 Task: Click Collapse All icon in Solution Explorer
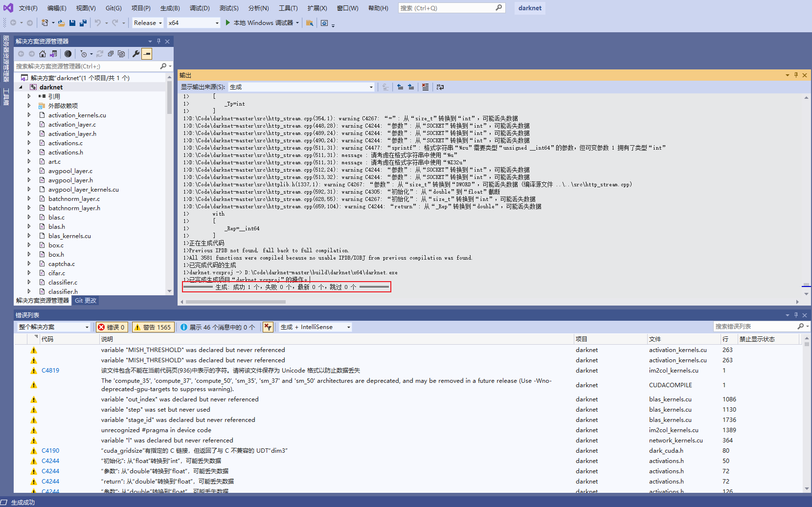click(x=111, y=54)
